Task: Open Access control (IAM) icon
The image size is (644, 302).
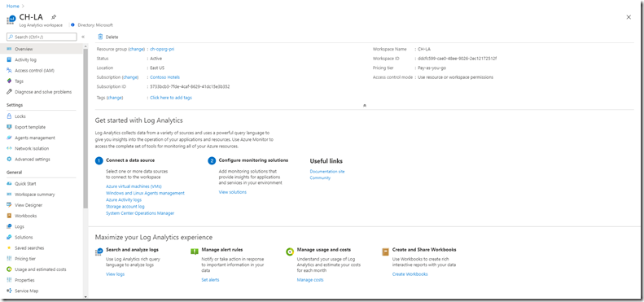Action: tap(9, 70)
